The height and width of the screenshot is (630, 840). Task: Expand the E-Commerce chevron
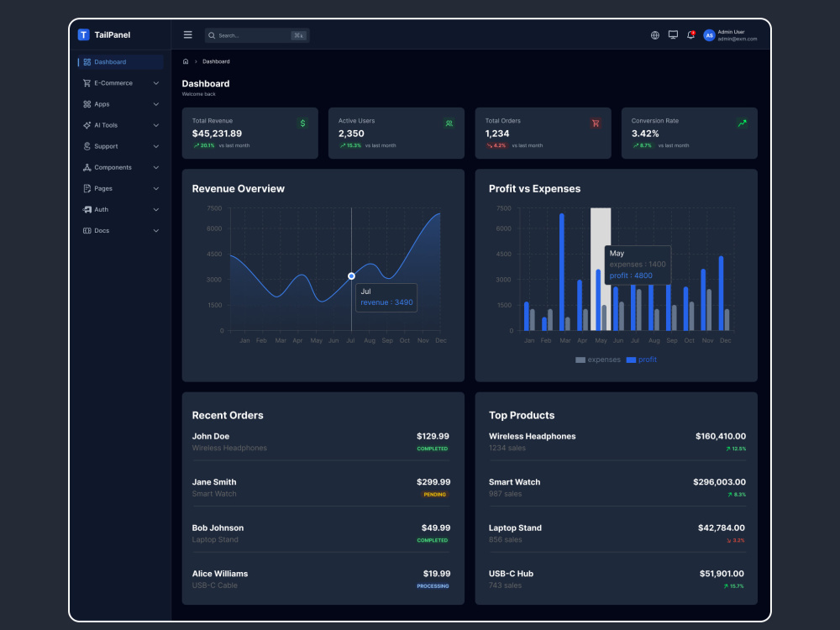[156, 83]
